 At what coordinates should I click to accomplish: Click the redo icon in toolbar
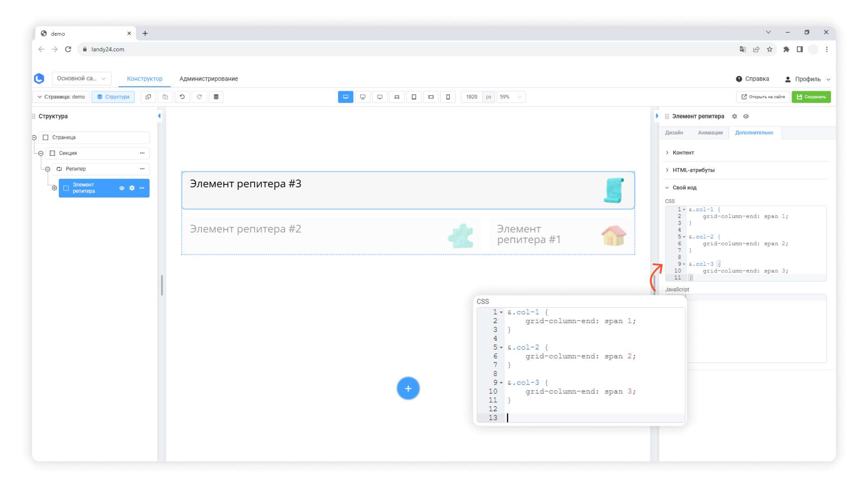click(199, 97)
